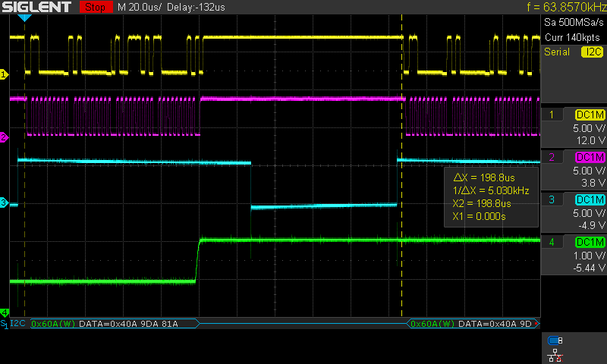Click channel 2 magenta ground marker

point(4,137)
